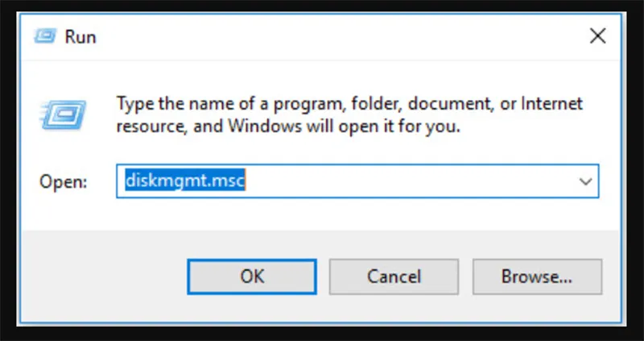644x341 pixels.
Task: Click "Type the name of a program" text
Action: point(227,104)
